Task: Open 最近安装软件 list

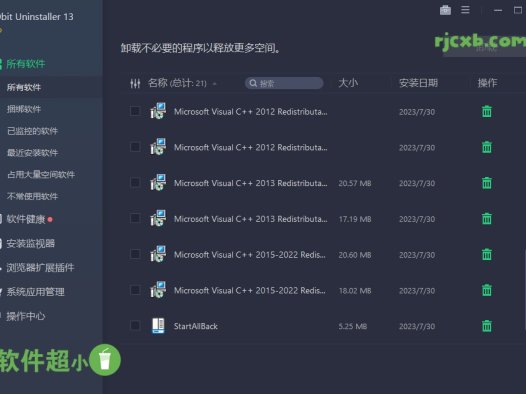Action: [x=32, y=153]
